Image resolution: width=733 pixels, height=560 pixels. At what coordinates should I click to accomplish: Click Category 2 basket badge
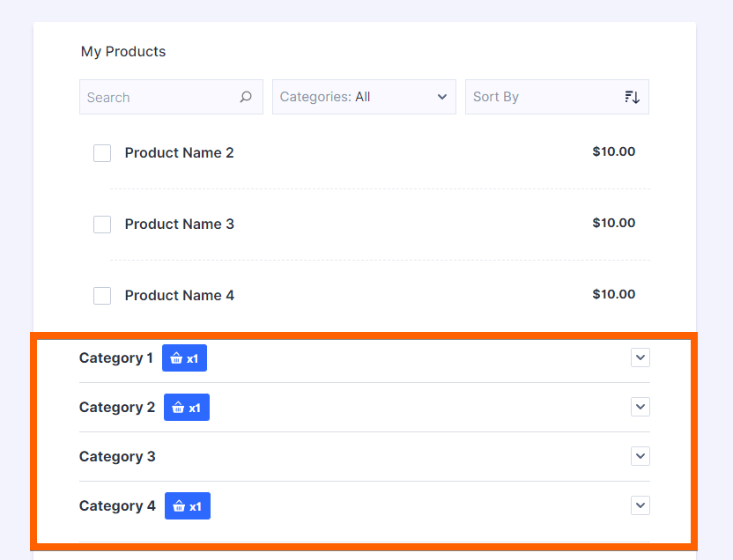coord(186,408)
